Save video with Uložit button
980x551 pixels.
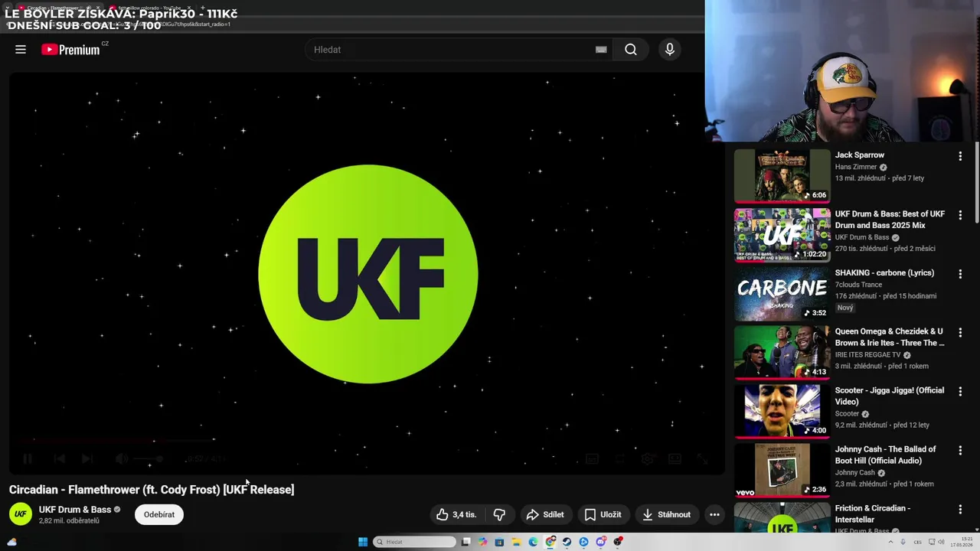603,515
